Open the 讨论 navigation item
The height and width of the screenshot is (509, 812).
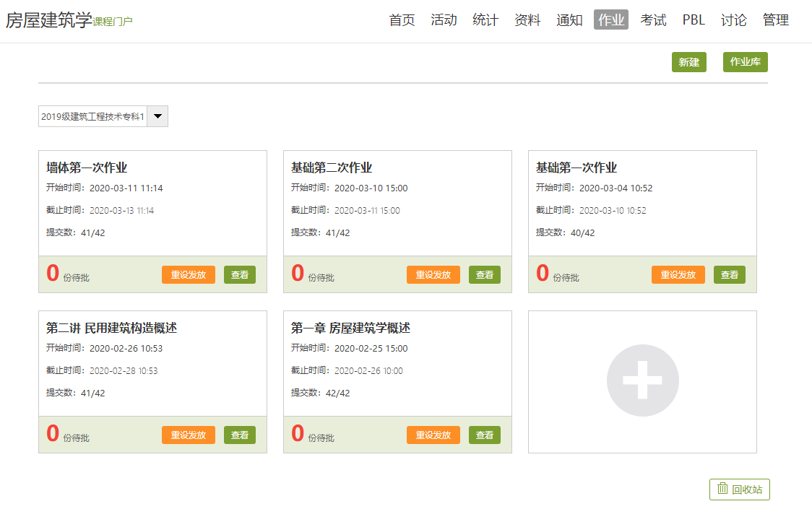tap(734, 20)
